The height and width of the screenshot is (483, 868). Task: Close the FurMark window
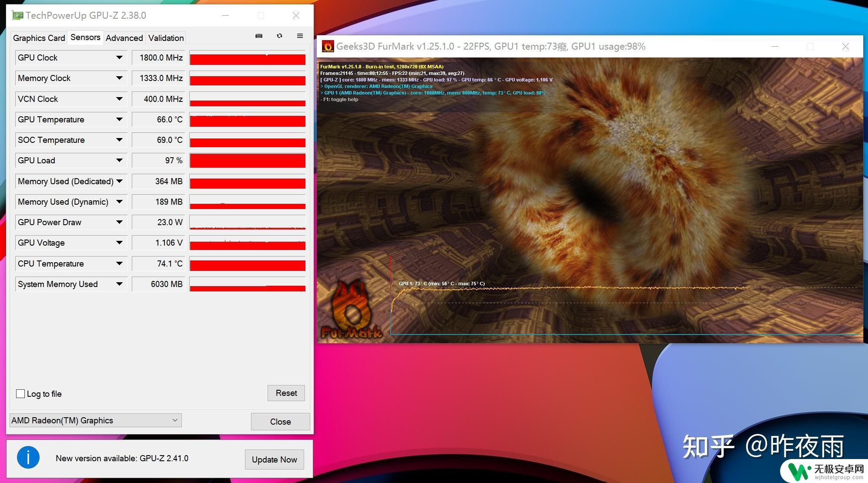click(x=845, y=46)
